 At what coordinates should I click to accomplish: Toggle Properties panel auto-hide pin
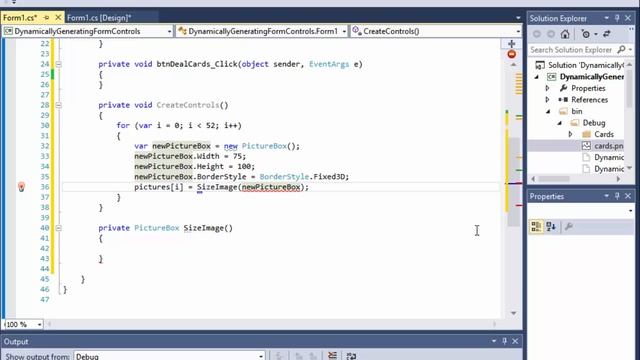(x=617, y=196)
